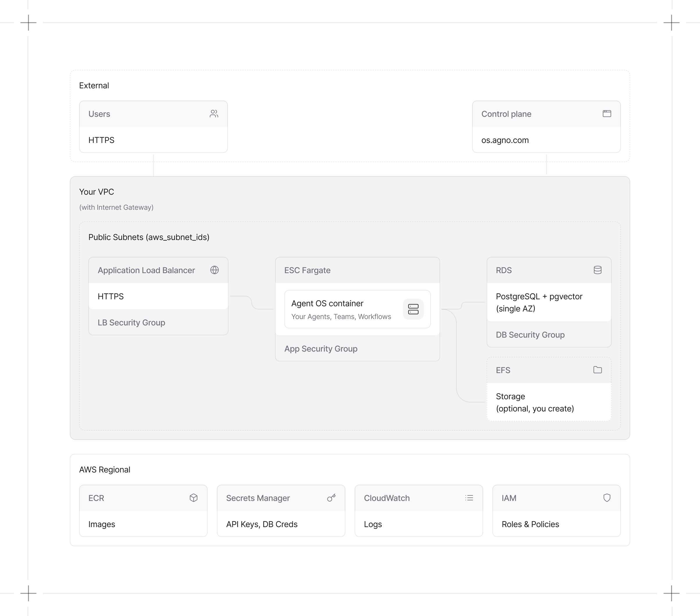700x616 pixels.
Task: Select the package icon on the ECR card
Action: (x=193, y=498)
